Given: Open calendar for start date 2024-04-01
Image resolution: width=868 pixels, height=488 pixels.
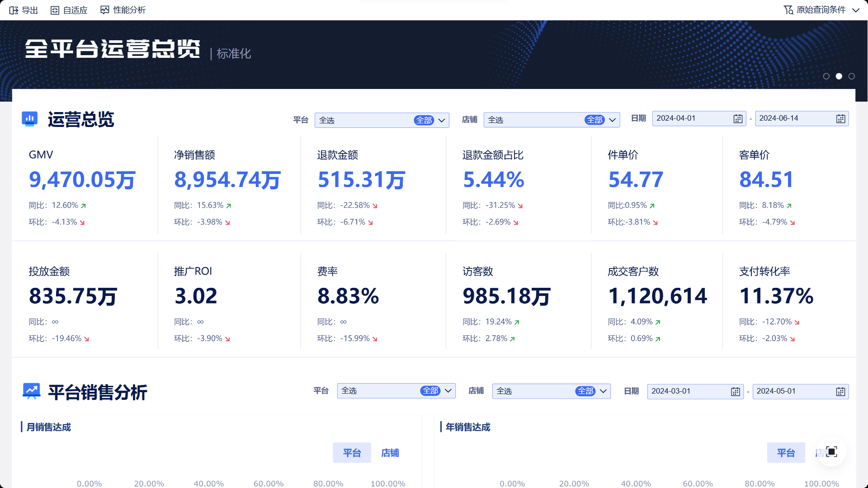Looking at the screenshot, I should 738,119.
